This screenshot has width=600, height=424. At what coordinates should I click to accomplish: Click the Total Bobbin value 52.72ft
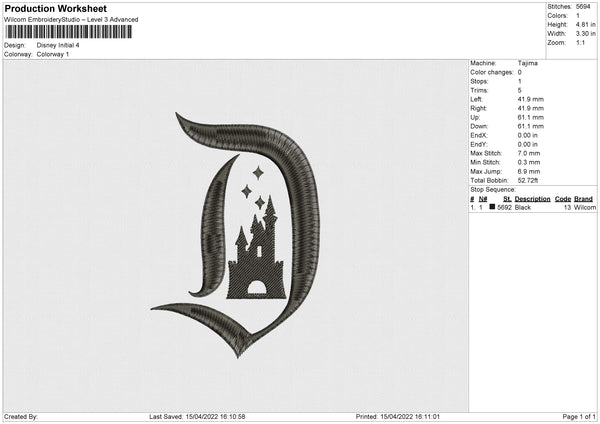528,180
